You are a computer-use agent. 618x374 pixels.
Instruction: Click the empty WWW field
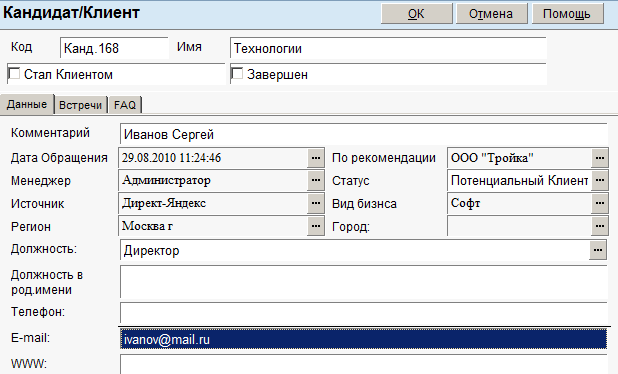[x=363, y=364]
